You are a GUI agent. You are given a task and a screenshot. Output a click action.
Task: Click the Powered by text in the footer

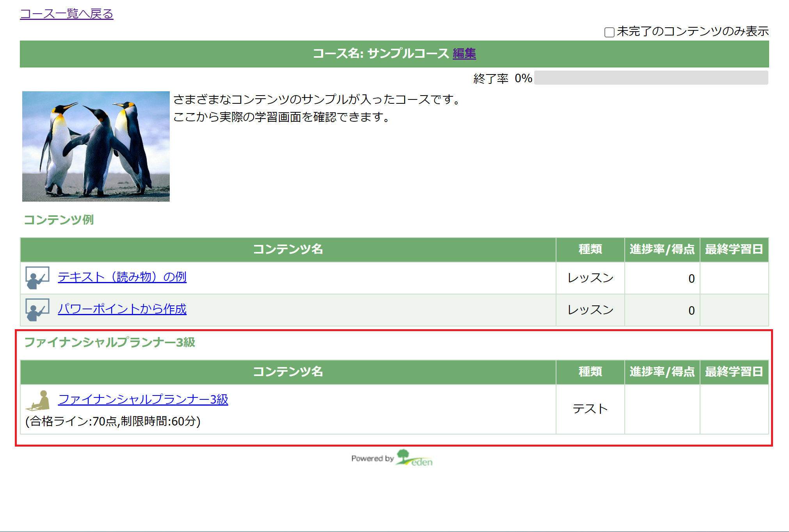coord(373,459)
